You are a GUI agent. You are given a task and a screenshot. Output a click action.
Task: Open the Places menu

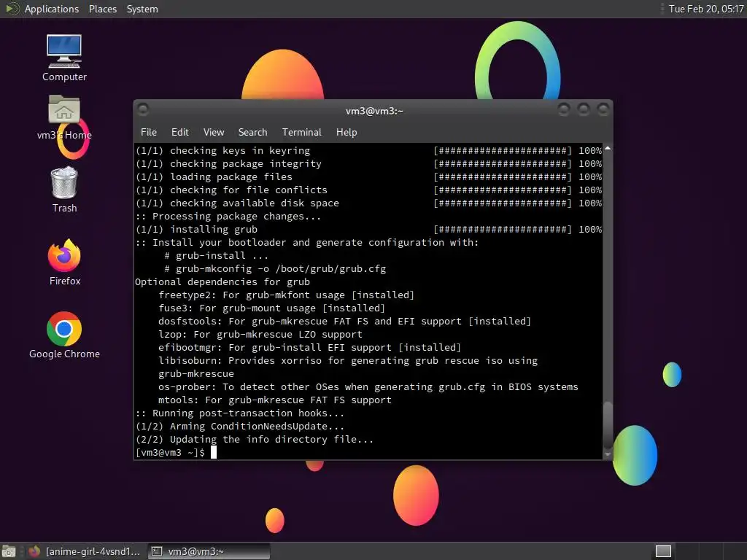[x=102, y=9]
